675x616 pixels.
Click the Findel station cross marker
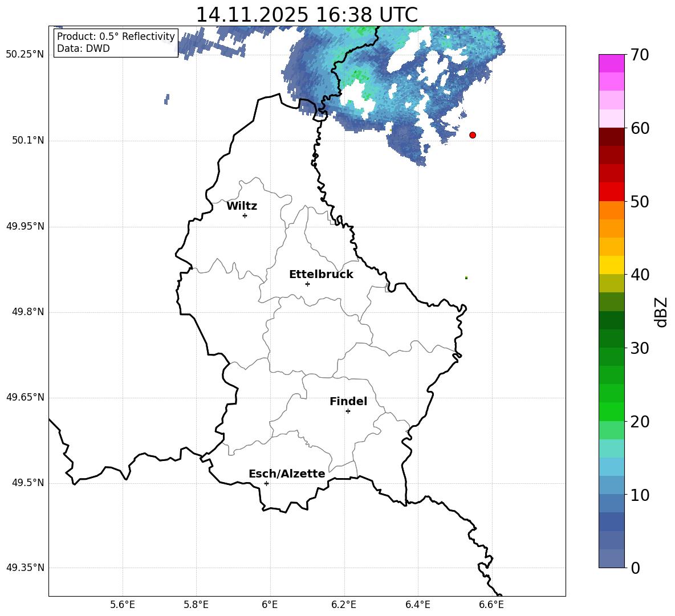point(348,411)
